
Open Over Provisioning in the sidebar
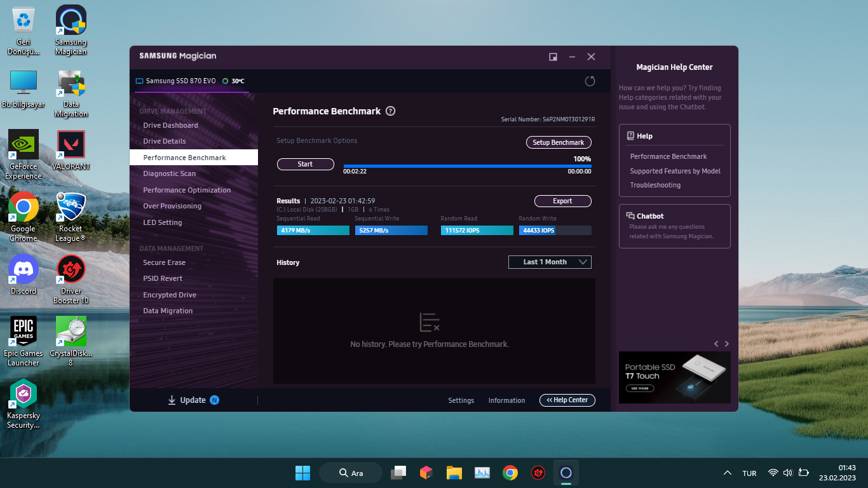194,206
